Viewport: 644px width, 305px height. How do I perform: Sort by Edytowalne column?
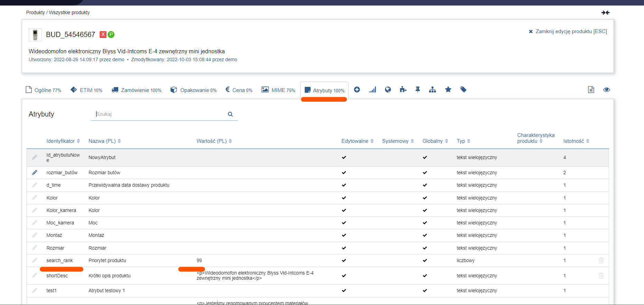pyautogui.click(x=358, y=141)
